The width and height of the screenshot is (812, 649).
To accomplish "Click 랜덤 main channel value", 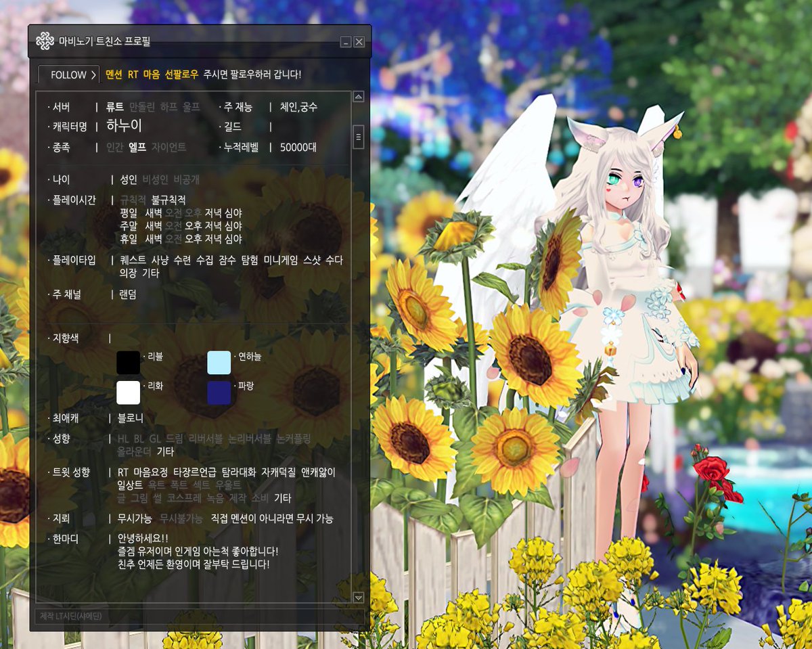I will coord(129,294).
